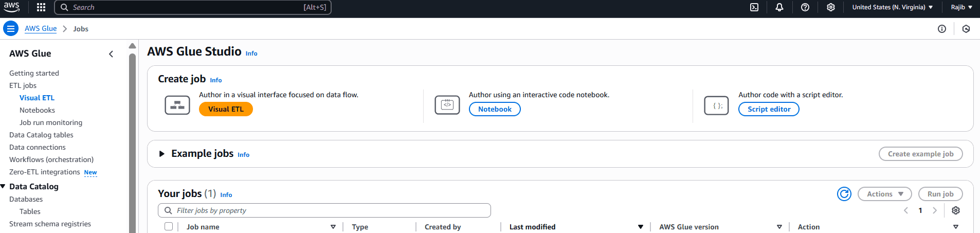Click the Visual ETL orange button
980x233 pixels.
pos(226,109)
